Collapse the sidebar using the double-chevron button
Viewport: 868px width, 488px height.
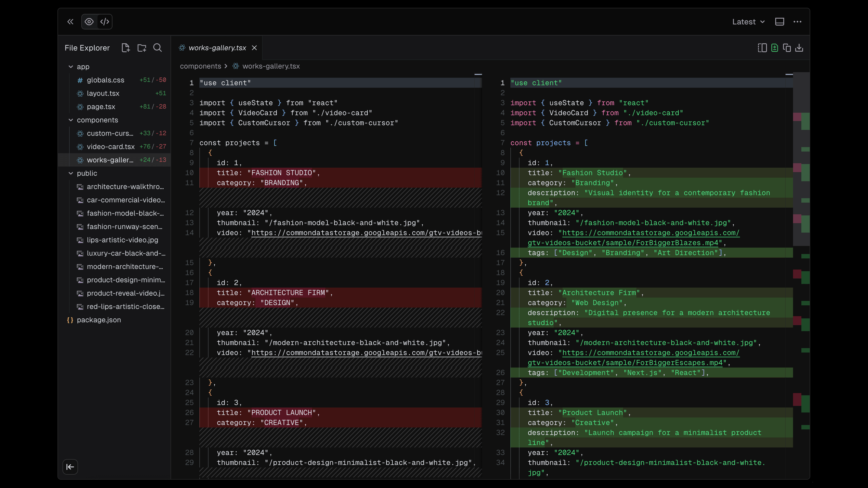pyautogui.click(x=71, y=22)
